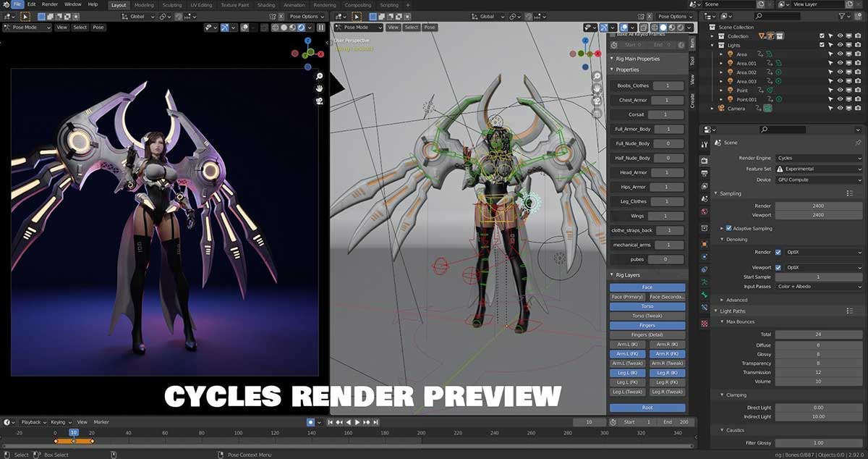Open the Render Engine dropdown showing Cycles
Viewport: 868px width, 459px height.
coord(817,158)
